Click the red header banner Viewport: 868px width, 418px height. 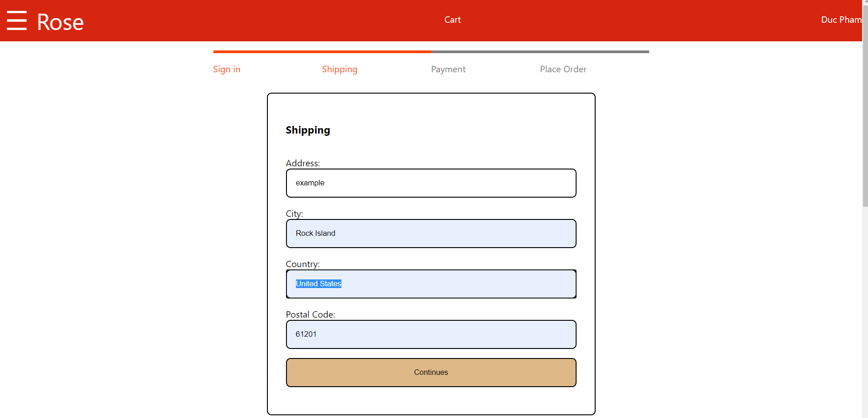tap(272, 20)
